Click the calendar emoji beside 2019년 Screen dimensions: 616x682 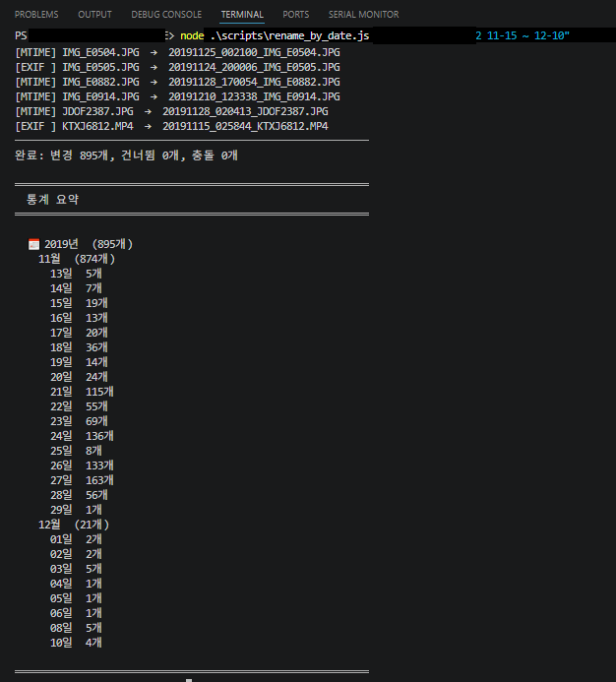pyautogui.click(x=33, y=244)
